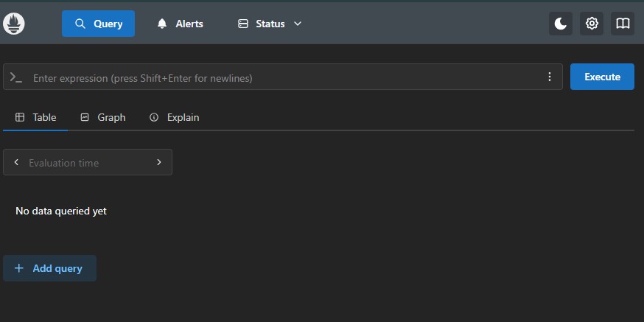Switch to the Graph tab
Image resolution: width=644 pixels, height=322 pixels.
[103, 117]
